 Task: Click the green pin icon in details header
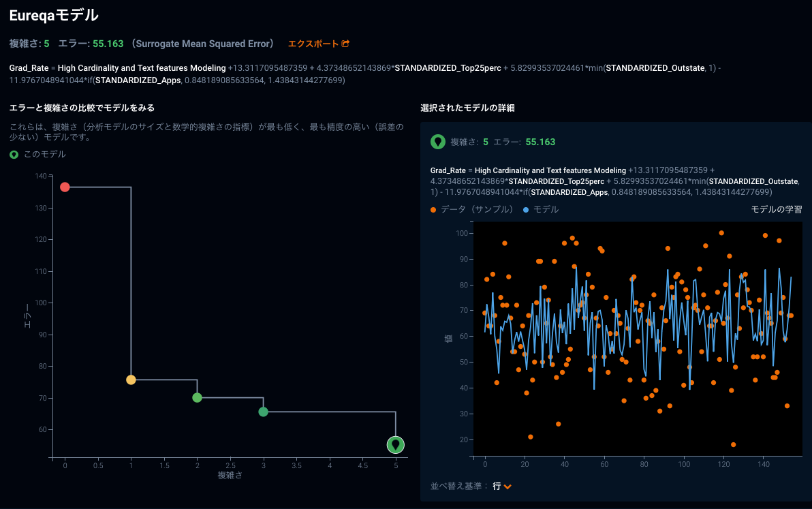(437, 142)
